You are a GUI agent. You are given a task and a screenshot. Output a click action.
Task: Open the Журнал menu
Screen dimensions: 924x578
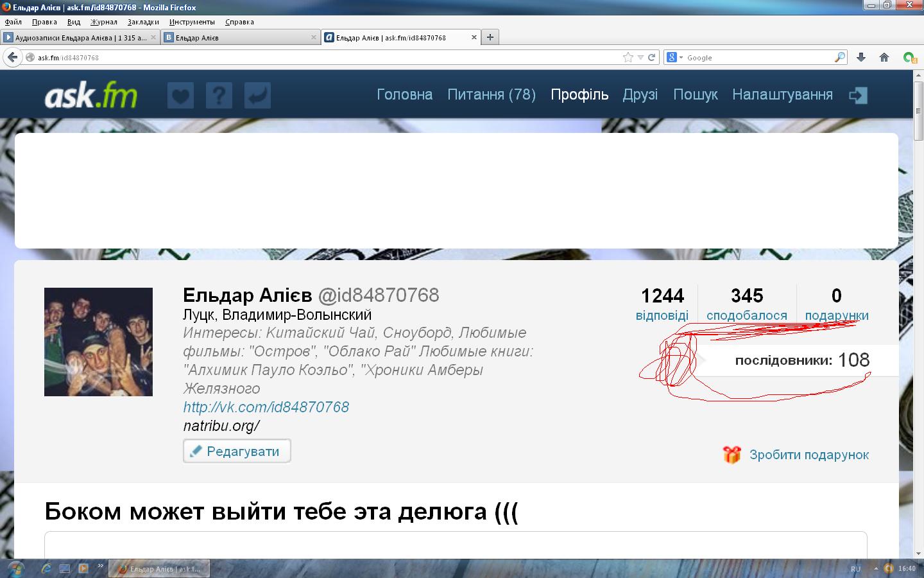click(104, 22)
